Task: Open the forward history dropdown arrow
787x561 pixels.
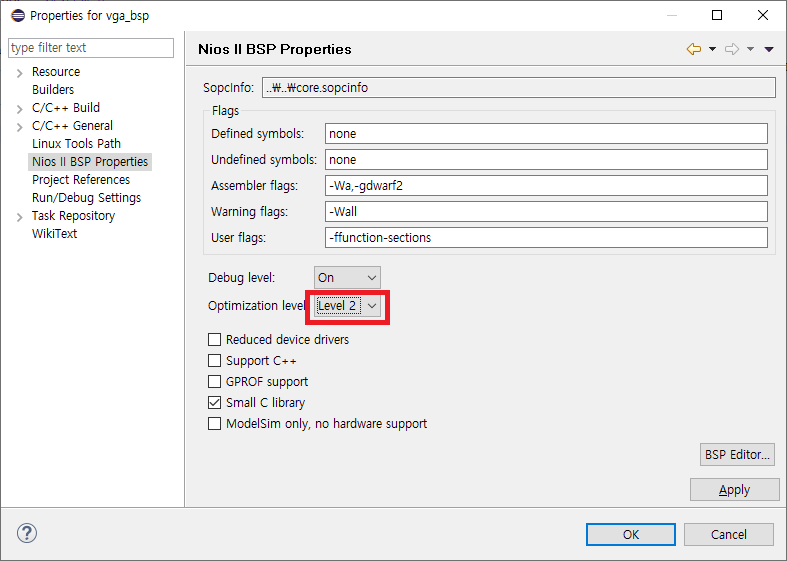Action: pos(750,49)
